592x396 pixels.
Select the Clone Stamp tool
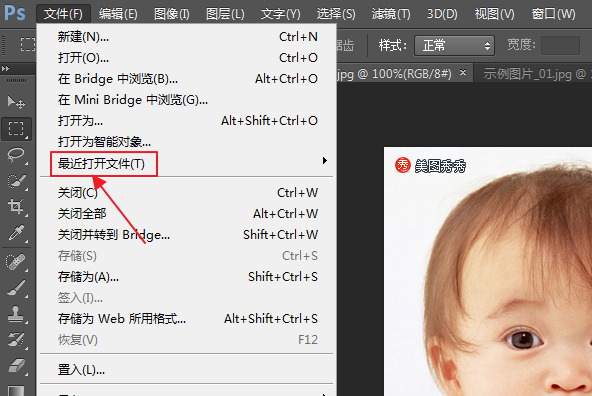16,314
